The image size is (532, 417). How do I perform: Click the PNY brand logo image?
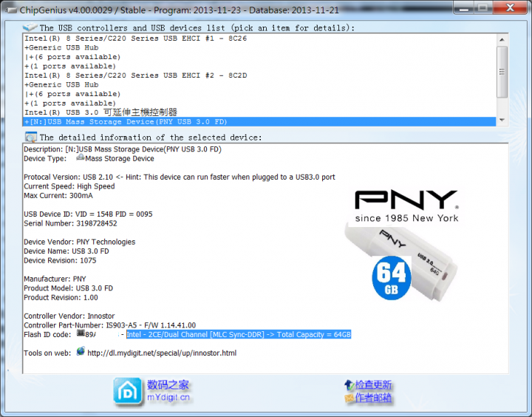pos(406,206)
